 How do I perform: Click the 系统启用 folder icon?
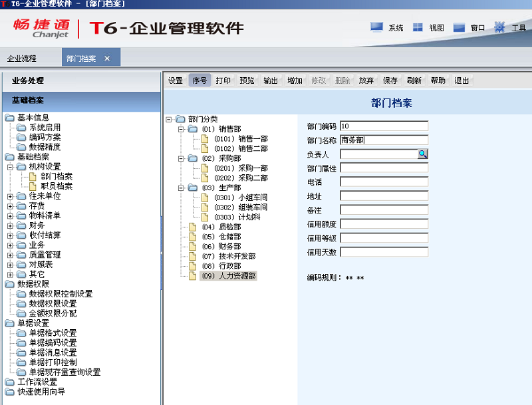[21, 128]
